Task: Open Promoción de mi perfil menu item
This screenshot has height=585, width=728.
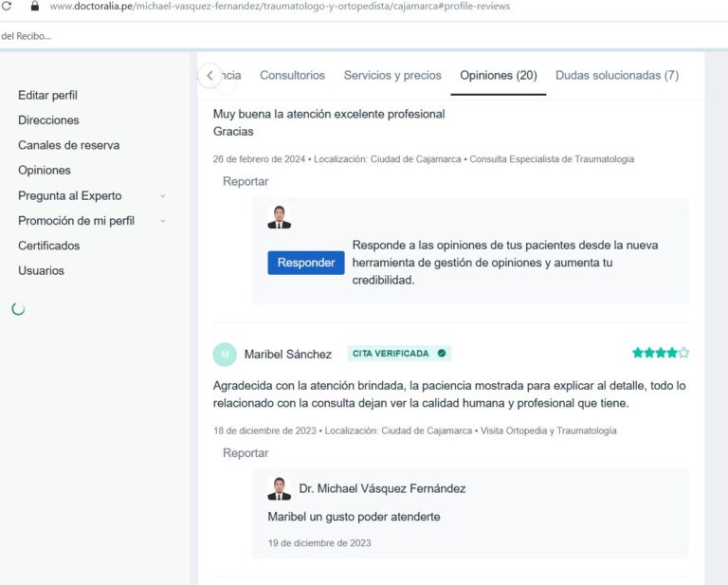Action: pyautogui.click(x=76, y=221)
